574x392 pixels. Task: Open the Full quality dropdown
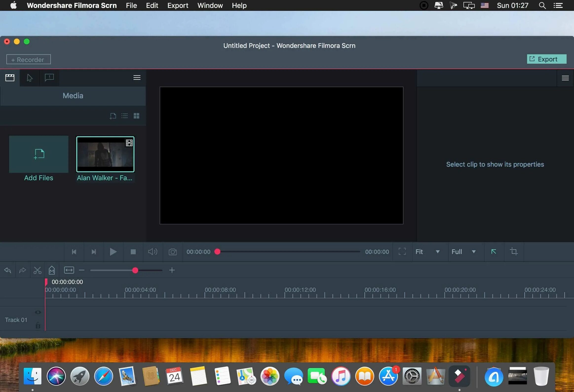click(x=464, y=252)
